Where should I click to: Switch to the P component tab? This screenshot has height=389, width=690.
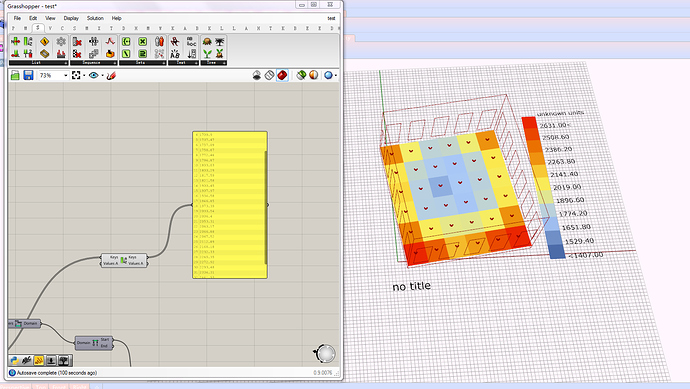click(13, 28)
